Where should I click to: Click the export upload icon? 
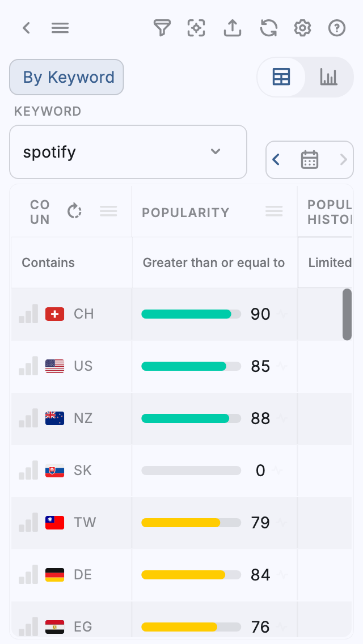[233, 28]
